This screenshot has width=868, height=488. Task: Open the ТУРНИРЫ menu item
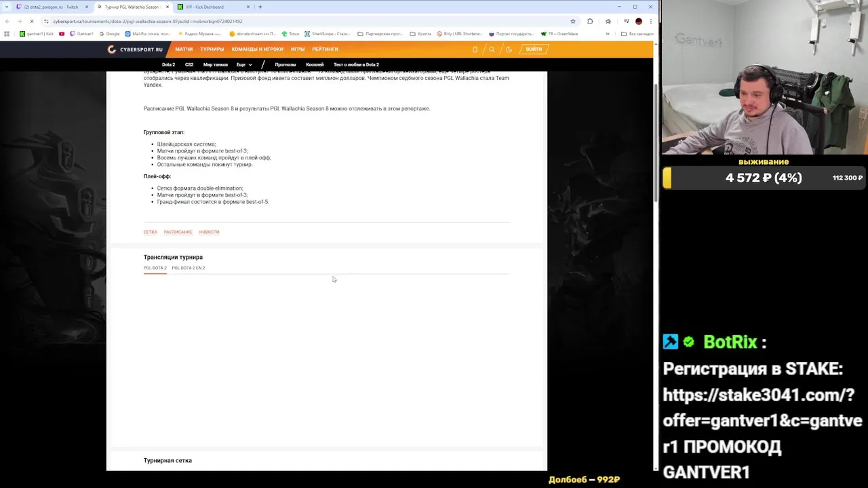[x=212, y=49]
